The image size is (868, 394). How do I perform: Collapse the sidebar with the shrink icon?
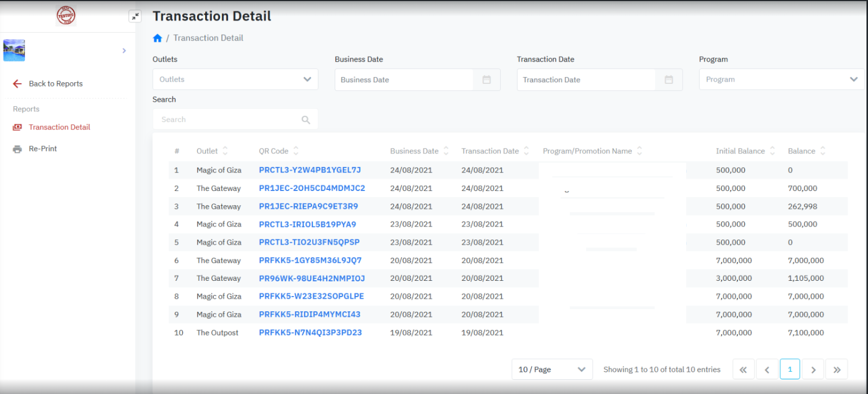[135, 16]
